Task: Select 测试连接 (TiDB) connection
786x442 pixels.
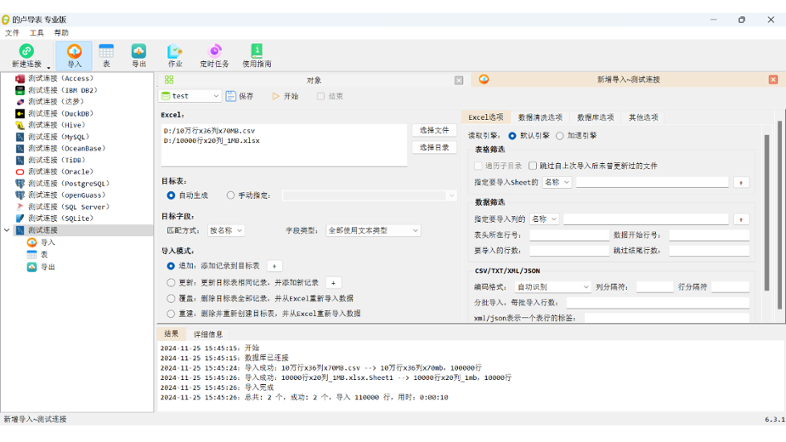Action: tap(57, 160)
